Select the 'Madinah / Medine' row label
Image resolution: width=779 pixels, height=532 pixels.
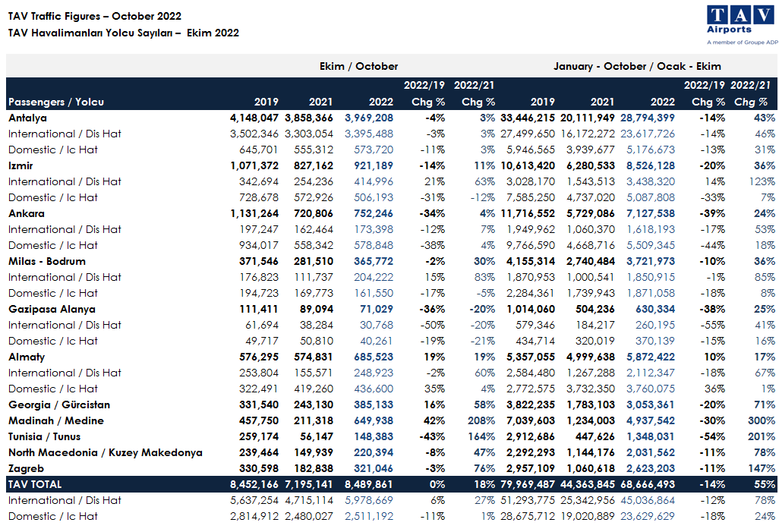click(x=56, y=420)
